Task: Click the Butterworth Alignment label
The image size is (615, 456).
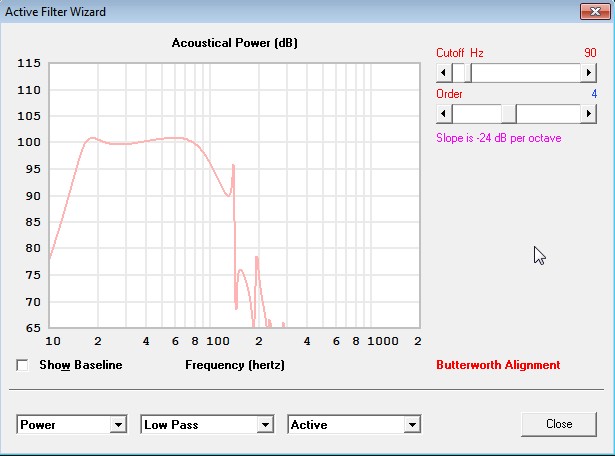Action: point(498,365)
